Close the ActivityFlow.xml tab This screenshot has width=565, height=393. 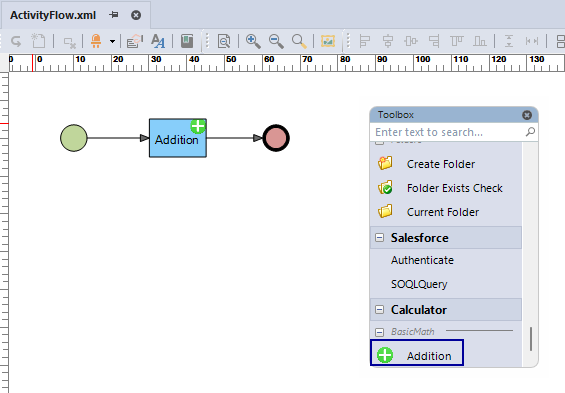coord(136,15)
